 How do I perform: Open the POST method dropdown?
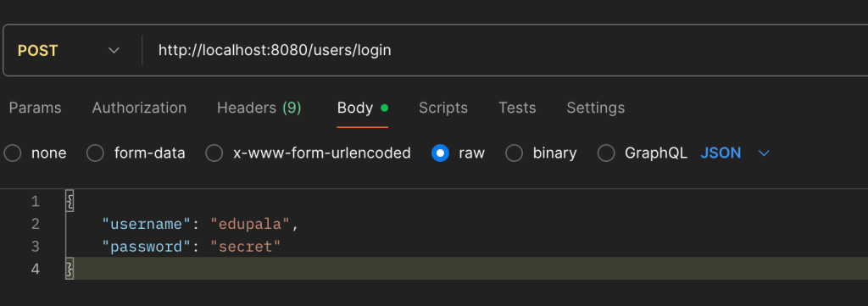tap(70, 50)
